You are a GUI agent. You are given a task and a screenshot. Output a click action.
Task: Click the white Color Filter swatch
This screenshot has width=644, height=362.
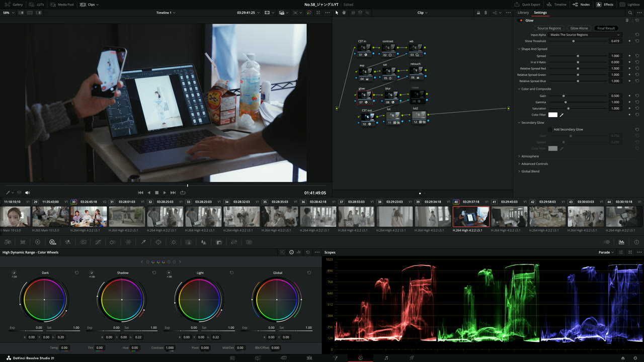(552, 115)
